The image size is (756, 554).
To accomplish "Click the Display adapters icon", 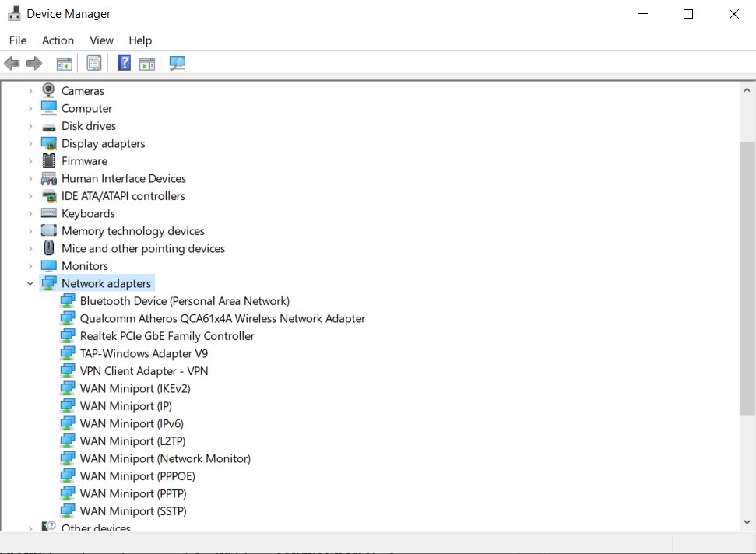I will [x=49, y=144].
